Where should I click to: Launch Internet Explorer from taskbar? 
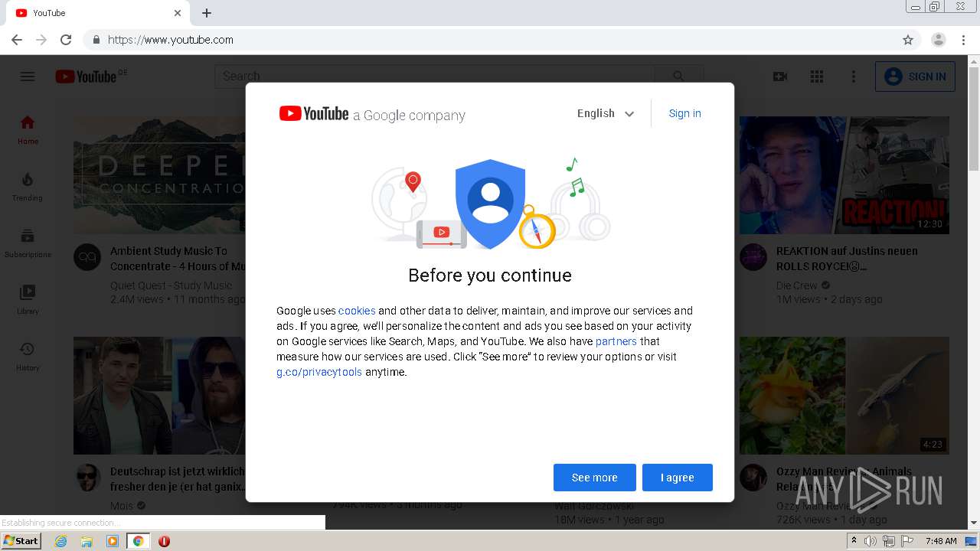(61, 541)
